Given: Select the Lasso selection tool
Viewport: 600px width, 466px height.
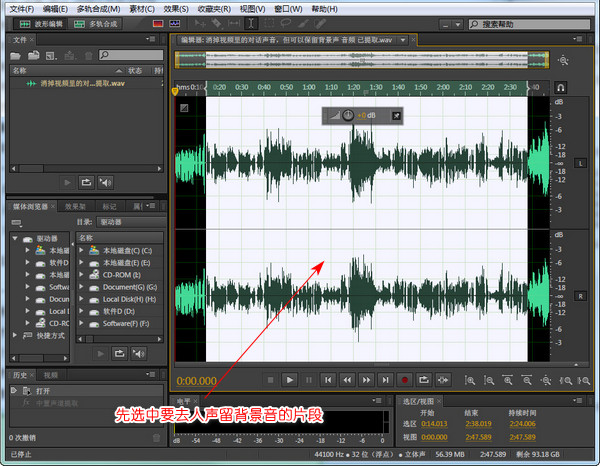Looking at the screenshot, I should pos(285,24).
